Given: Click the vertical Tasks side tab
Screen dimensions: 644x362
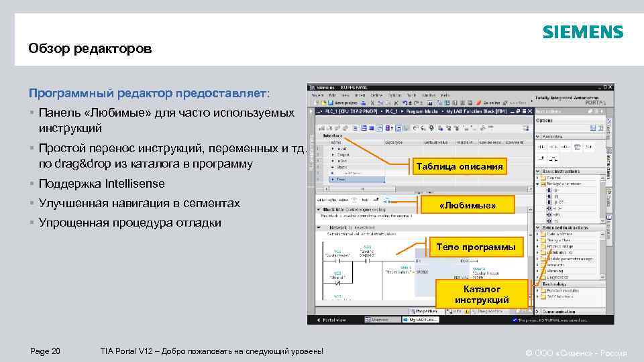Looking at the screenshot, I should [610, 198].
